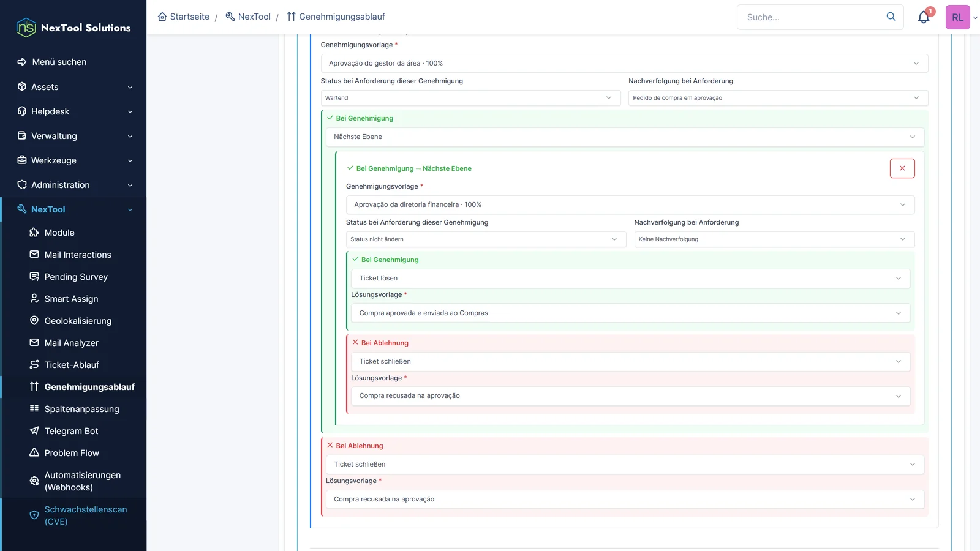Image resolution: width=980 pixels, height=551 pixels.
Task: Click the Spaltenanpassung columns icon
Action: (x=34, y=409)
